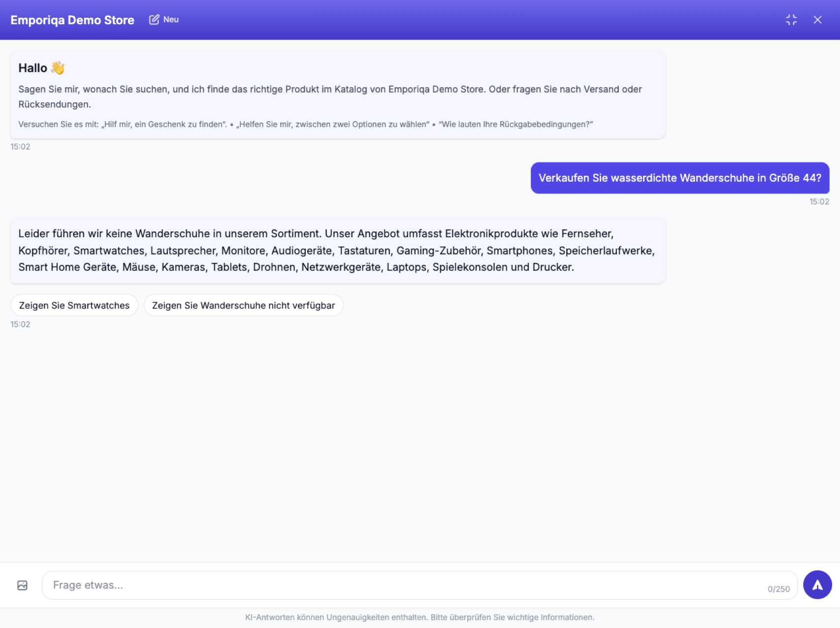Start a new chat with Neu

[164, 20]
